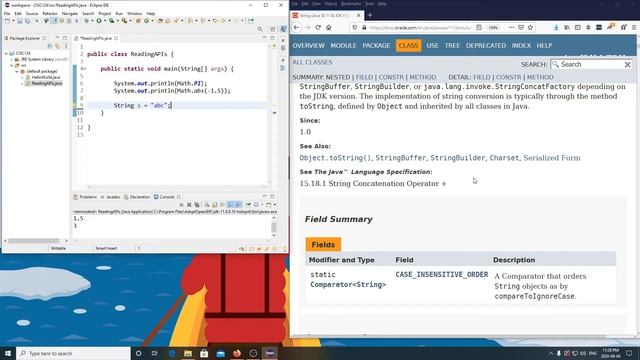
Task: Open the Eclipse Refactor menu
Action: pyautogui.click(x=50, y=13)
